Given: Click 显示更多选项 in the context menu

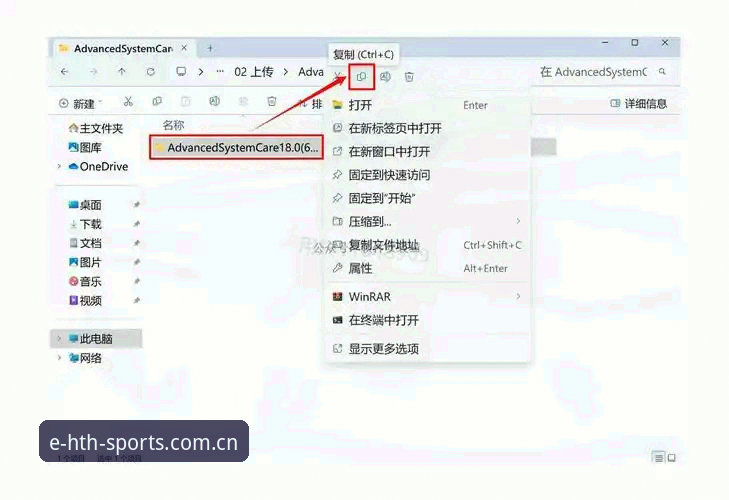Looking at the screenshot, I should tap(428, 348).
